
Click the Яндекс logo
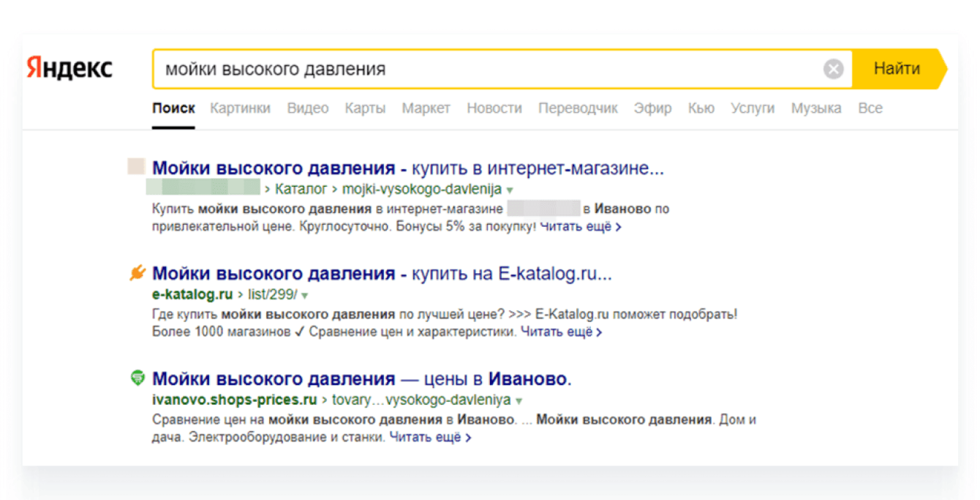[69, 69]
